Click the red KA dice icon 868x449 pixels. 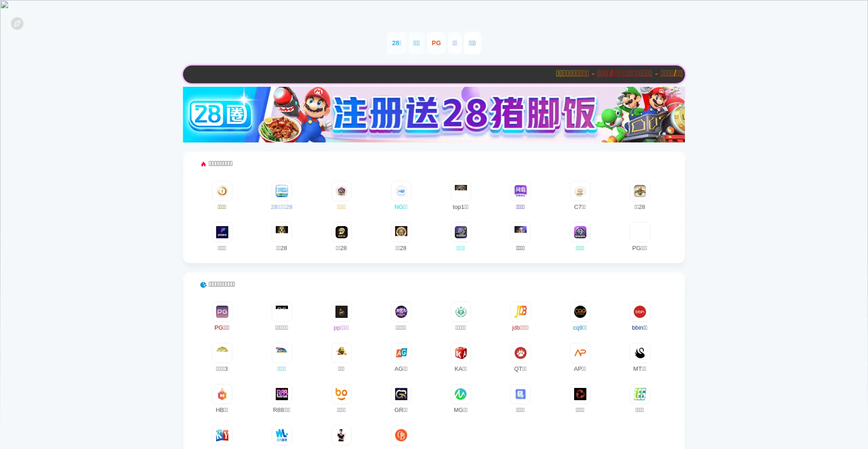coord(461,353)
